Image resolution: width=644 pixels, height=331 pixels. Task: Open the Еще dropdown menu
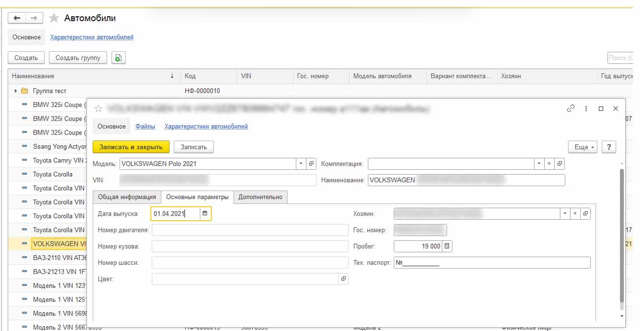(x=584, y=147)
